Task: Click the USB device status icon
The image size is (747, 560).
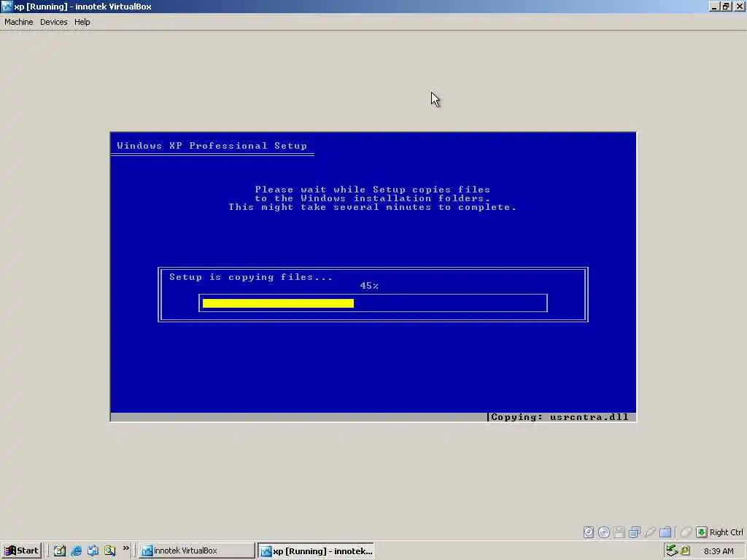Action: (x=650, y=532)
